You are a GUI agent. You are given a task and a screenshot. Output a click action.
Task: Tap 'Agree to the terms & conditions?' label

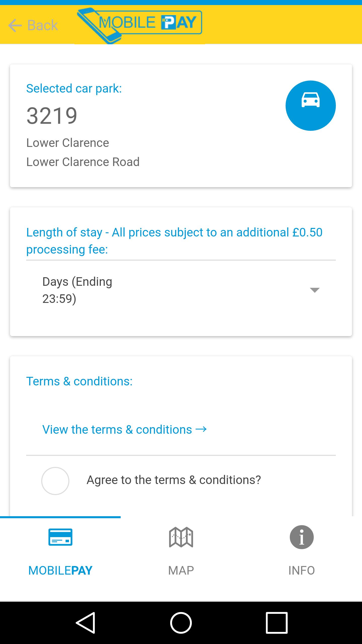coord(174,480)
